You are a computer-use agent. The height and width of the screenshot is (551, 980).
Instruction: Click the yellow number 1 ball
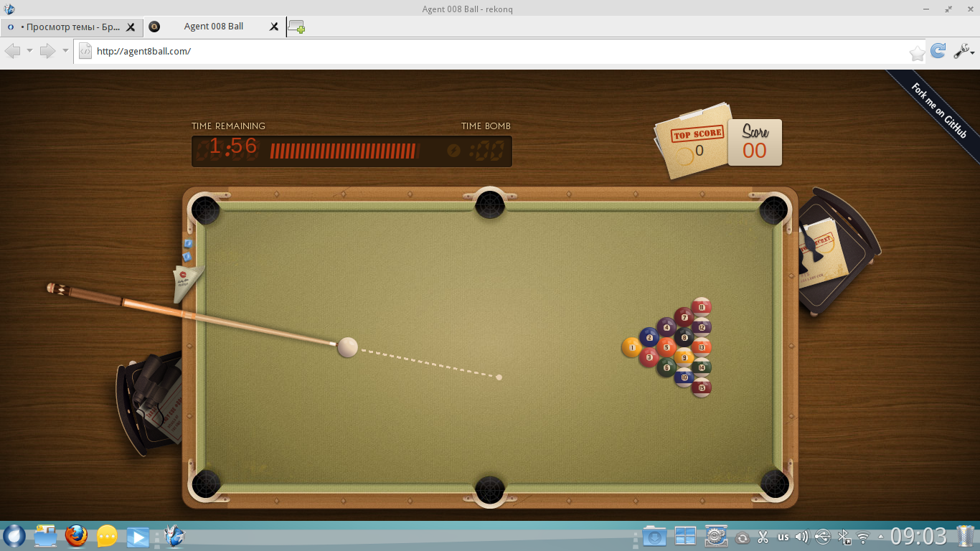pyautogui.click(x=631, y=347)
